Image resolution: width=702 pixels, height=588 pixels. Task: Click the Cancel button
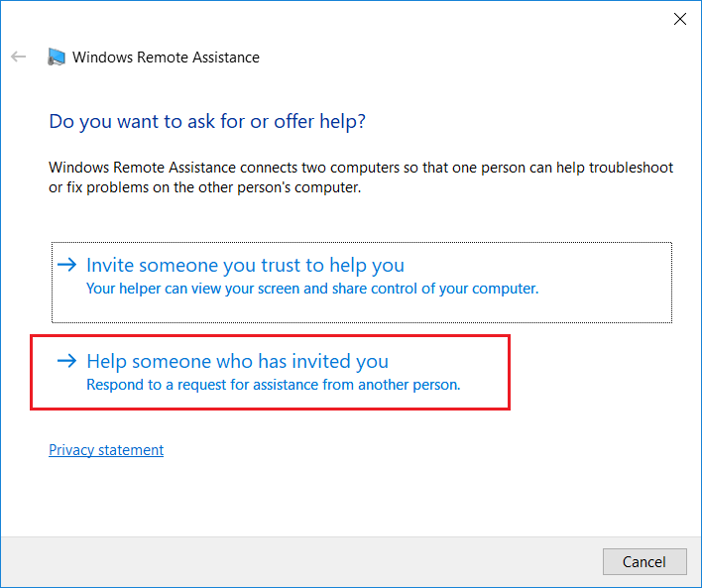point(644,561)
